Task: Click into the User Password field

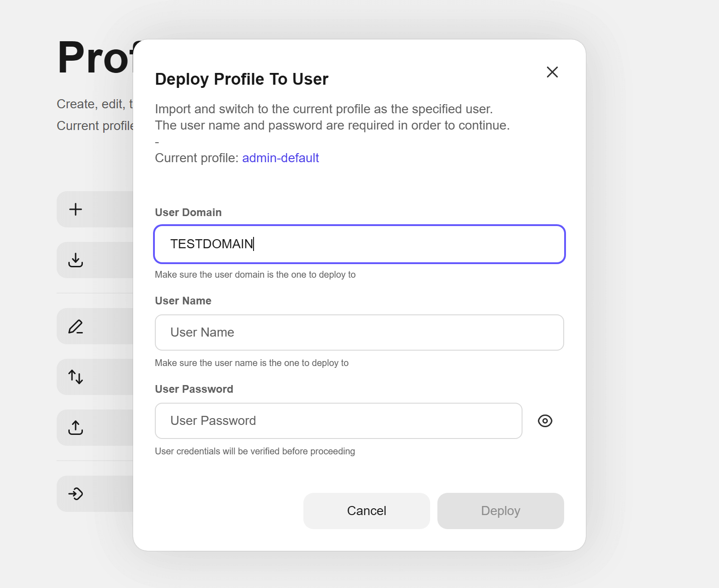Action: pyautogui.click(x=339, y=421)
